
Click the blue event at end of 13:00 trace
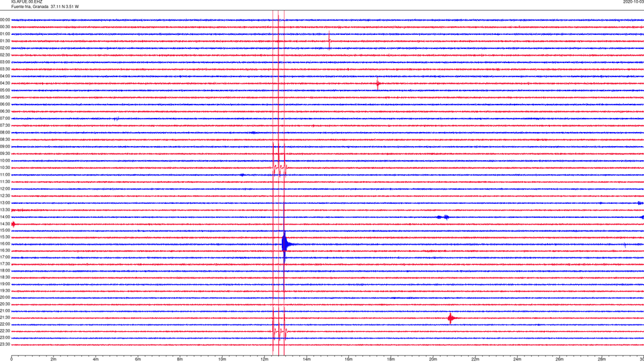(x=640, y=203)
